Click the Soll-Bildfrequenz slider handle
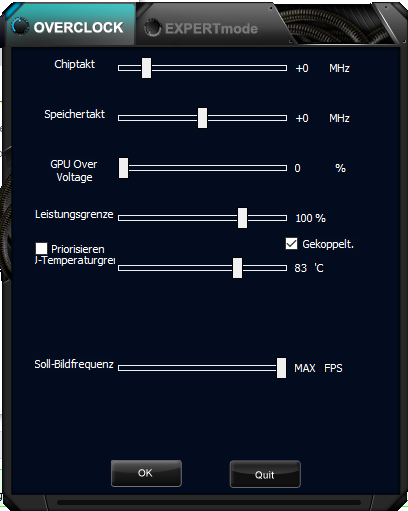The height and width of the screenshot is (511, 408). pos(281,368)
